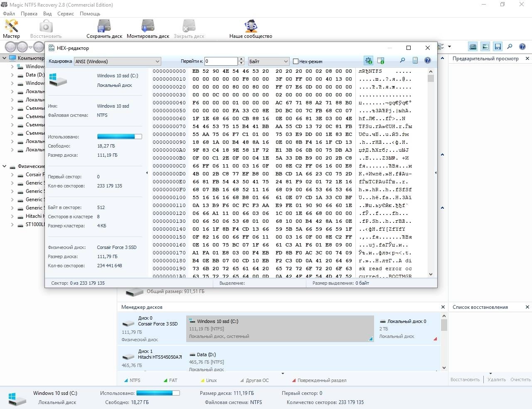The height and width of the screenshot is (409, 532).
Task: Click Сектор: 0 из 233 179 135 status
Action: pyautogui.click(x=78, y=283)
